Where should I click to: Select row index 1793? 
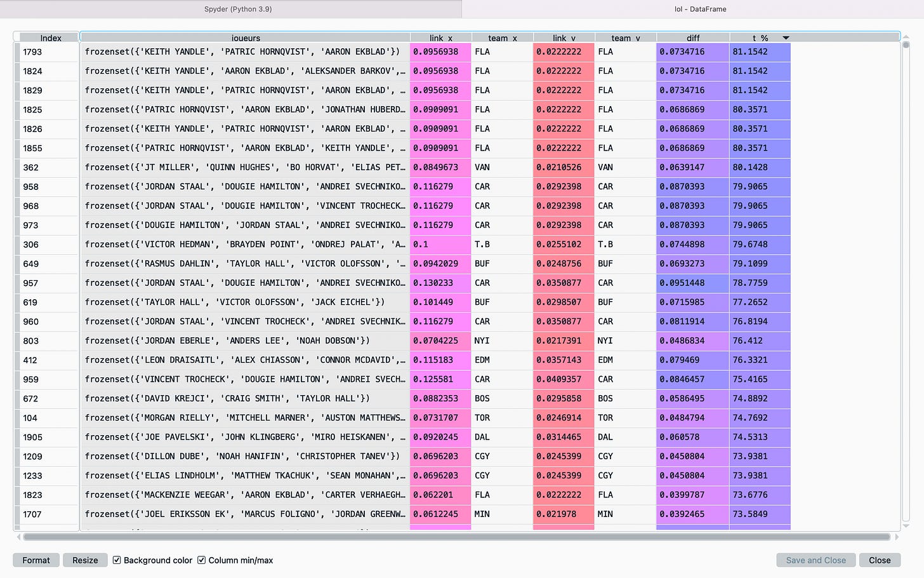pyautogui.click(x=48, y=52)
